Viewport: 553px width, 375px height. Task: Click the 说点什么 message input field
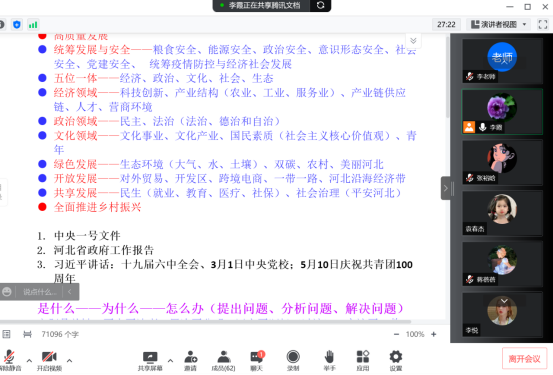click(x=39, y=292)
